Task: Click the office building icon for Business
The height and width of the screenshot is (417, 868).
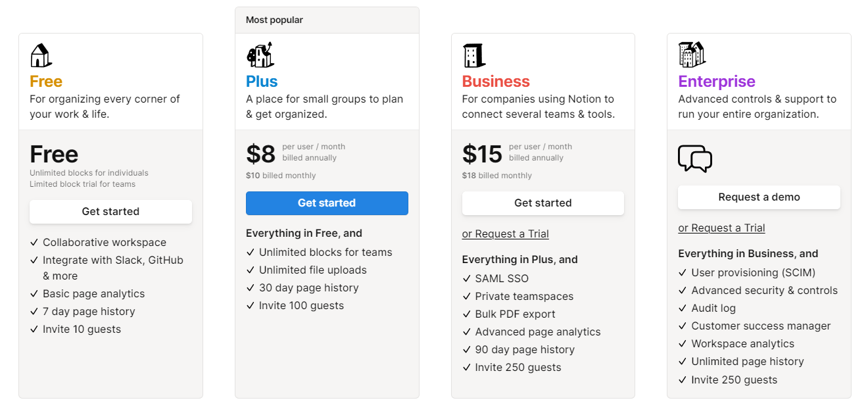Action: (x=473, y=55)
